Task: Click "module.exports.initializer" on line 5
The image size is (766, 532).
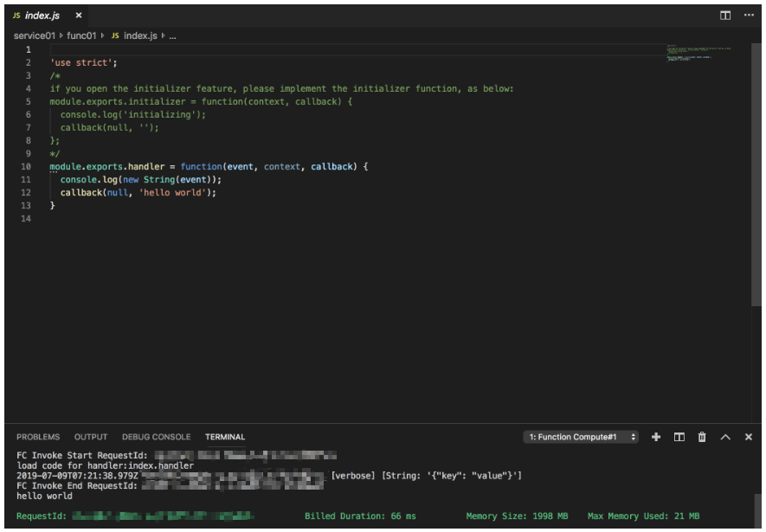Action: pyautogui.click(x=117, y=101)
